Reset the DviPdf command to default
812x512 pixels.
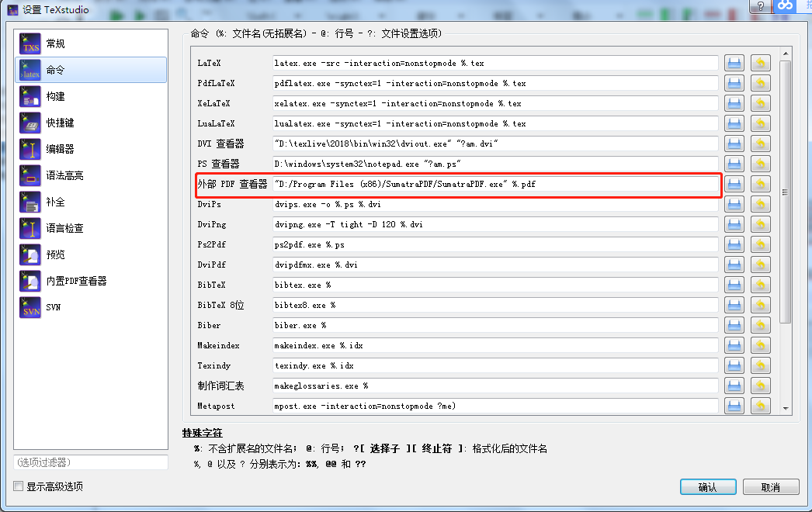pos(760,265)
